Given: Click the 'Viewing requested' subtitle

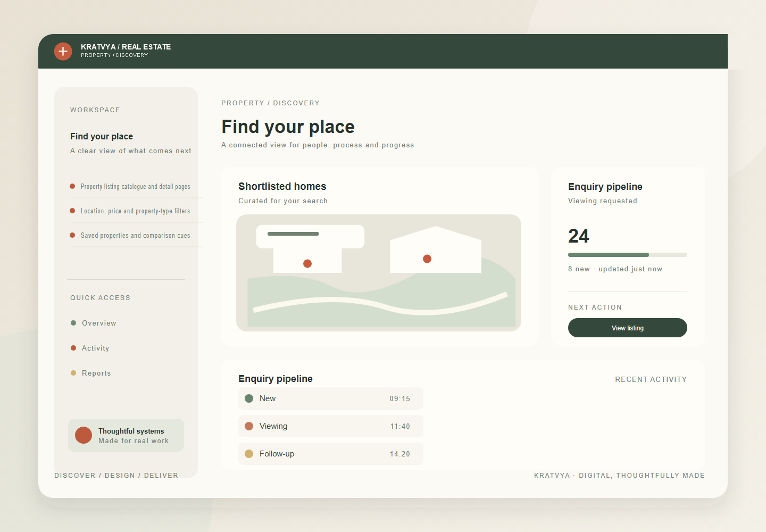Looking at the screenshot, I should tap(603, 201).
